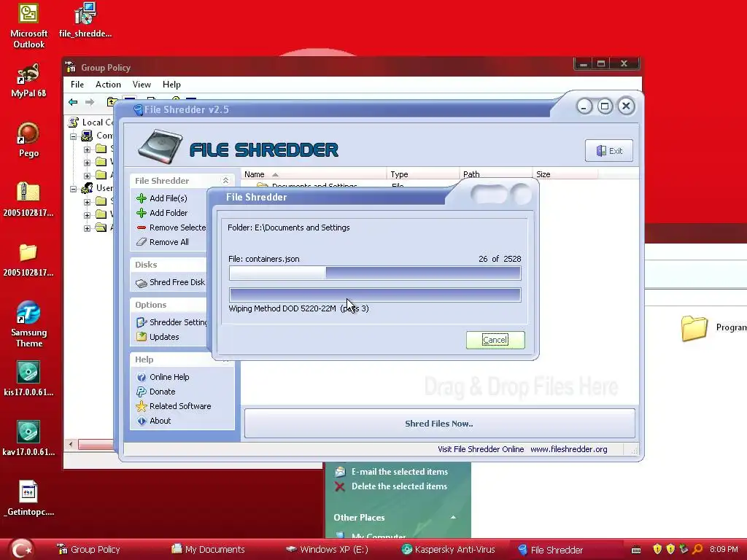Select the Samsung Theme desktop icon
747x560 pixels.
[x=28, y=324]
